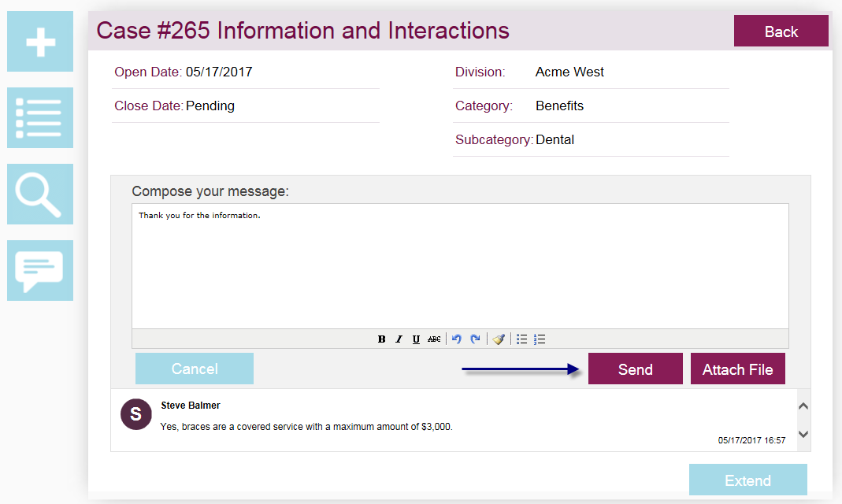Click the broom icon to clean formatting
Screen dimensions: 842x504
499,339
